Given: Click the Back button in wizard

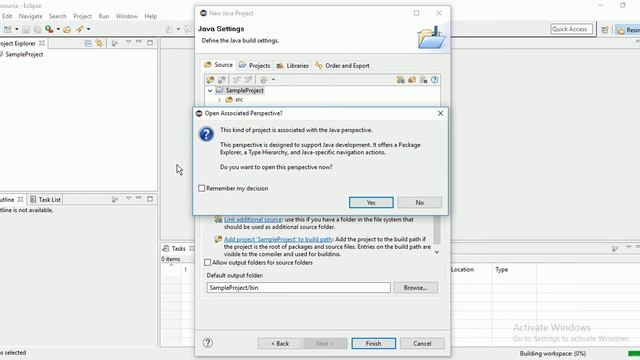Looking at the screenshot, I should [280, 344].
